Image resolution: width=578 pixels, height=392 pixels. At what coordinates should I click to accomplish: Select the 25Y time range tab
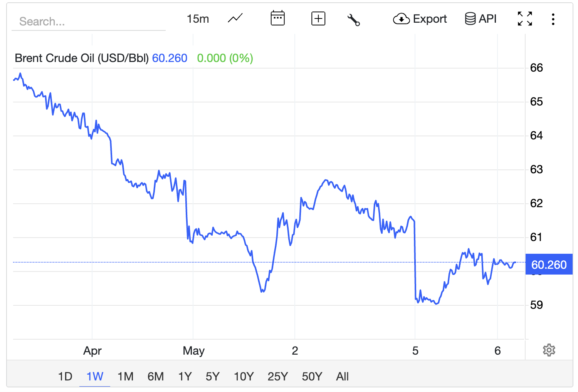[x=278, y=376]
